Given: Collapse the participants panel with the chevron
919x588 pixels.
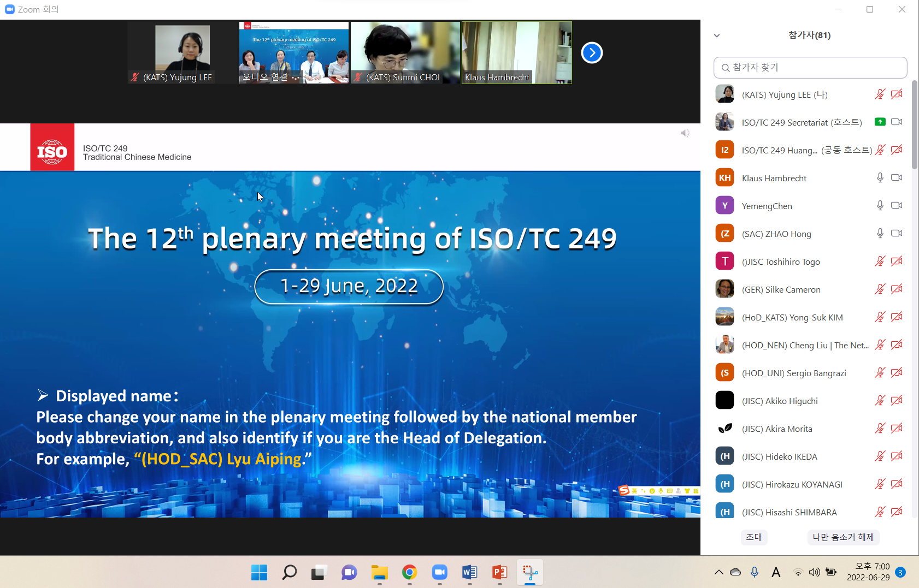Looking at the screenshot, I should 717,35.
